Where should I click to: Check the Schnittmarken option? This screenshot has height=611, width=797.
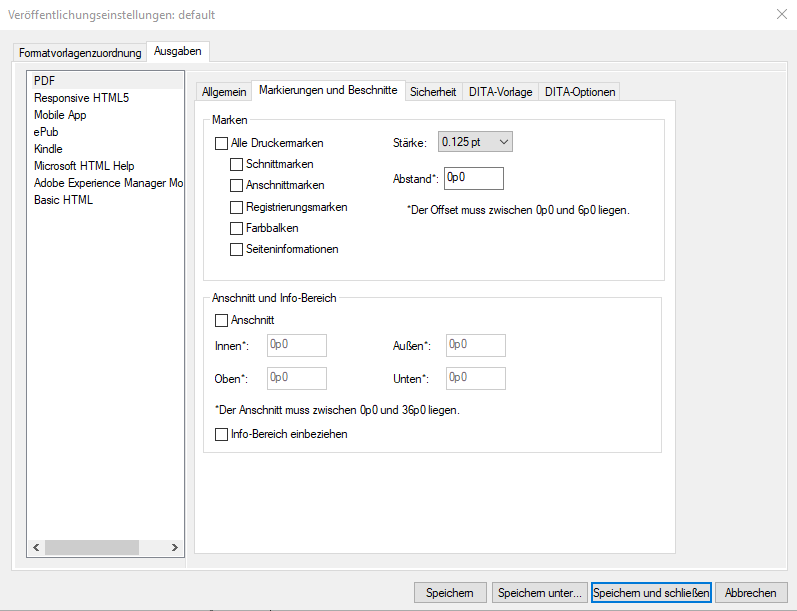(237, 164)
